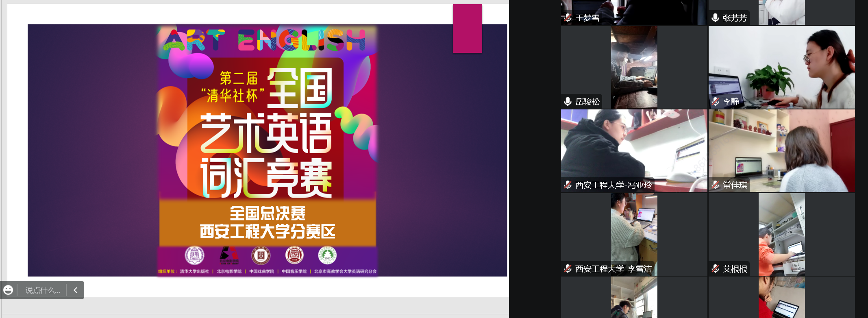The height and width of the screenshot is (318, 868).
Task: Select 艾根根's video feed
Action: (781, 232)
